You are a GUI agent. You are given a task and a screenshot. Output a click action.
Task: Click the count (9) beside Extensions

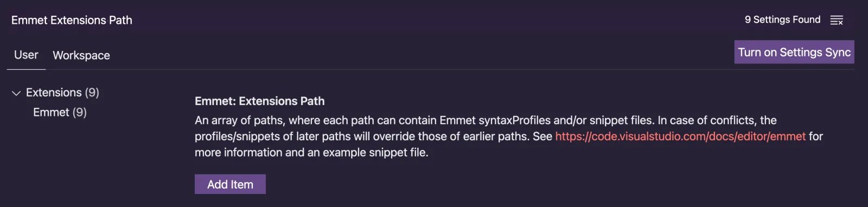tap(92, 93)
